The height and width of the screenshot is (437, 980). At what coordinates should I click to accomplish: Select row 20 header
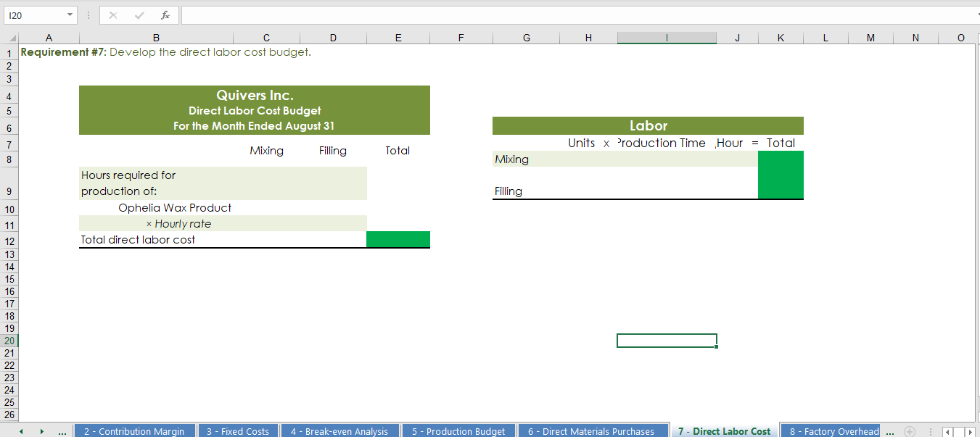coord(9,341)
